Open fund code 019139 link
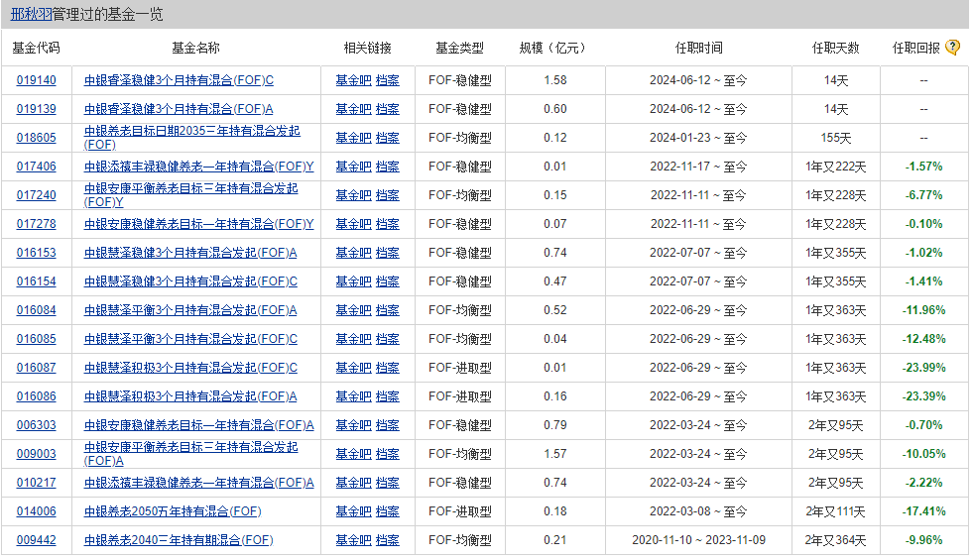974x560 pixels. [x=36, y=109]
